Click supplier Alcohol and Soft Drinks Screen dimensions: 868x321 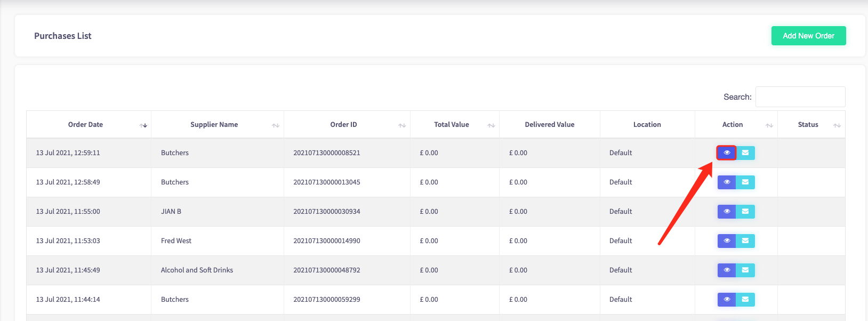197,270
